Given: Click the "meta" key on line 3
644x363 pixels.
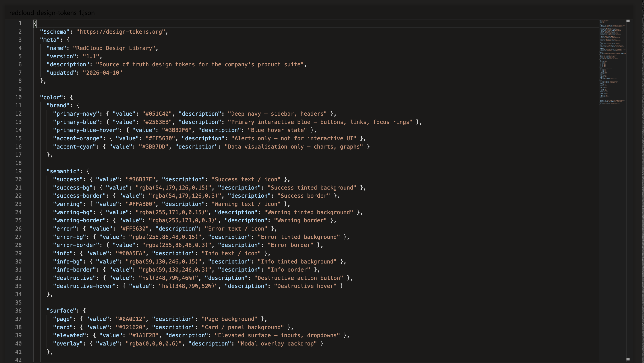Looking at the screenshot, I should [50, 40].
